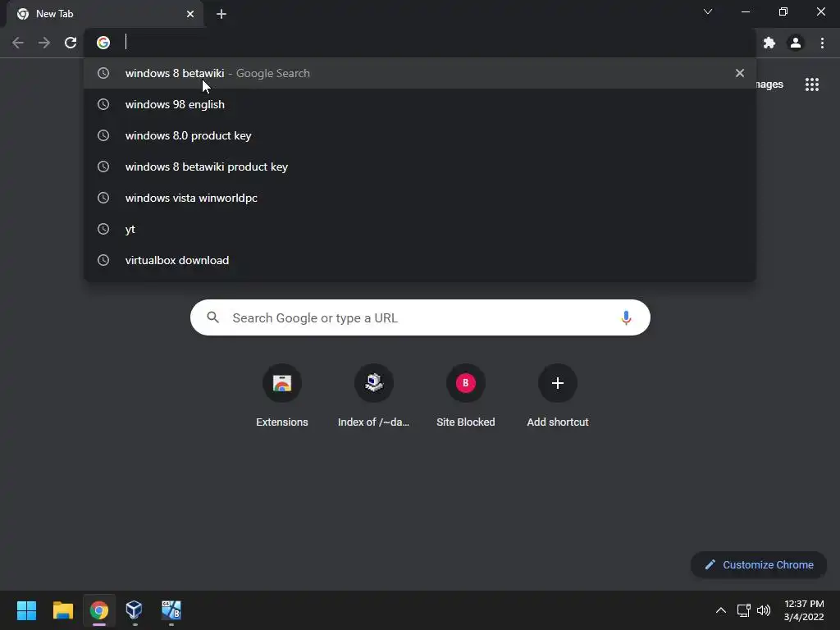Show hidden system tray icons
Viewport: 840px width, 630px height.
[721, 610]
